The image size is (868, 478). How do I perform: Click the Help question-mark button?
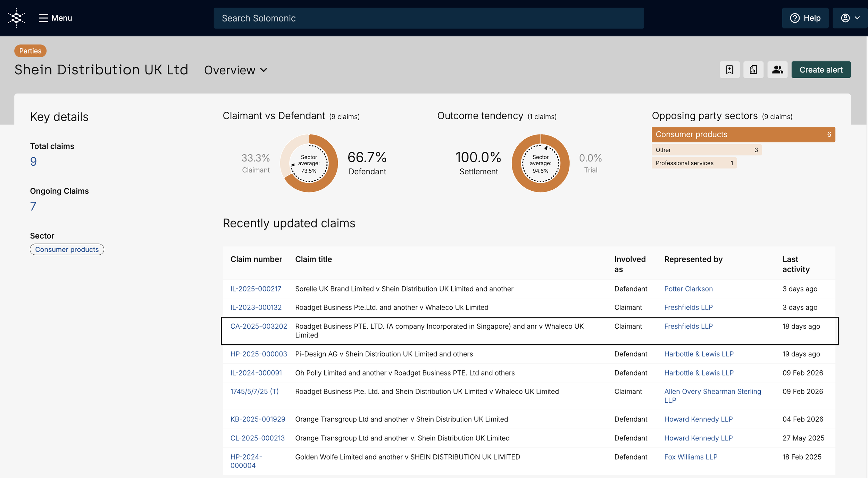805,18
